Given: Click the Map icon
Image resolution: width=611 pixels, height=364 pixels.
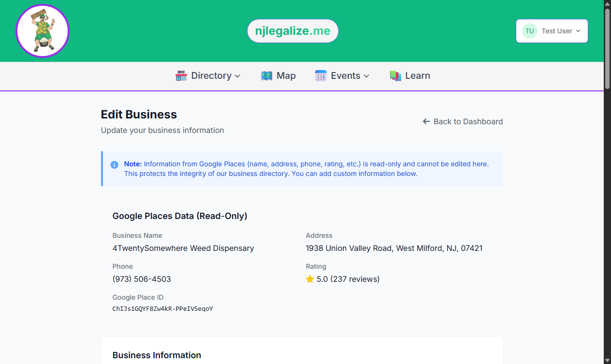Looking at the screenshot, I should [267, 75].
